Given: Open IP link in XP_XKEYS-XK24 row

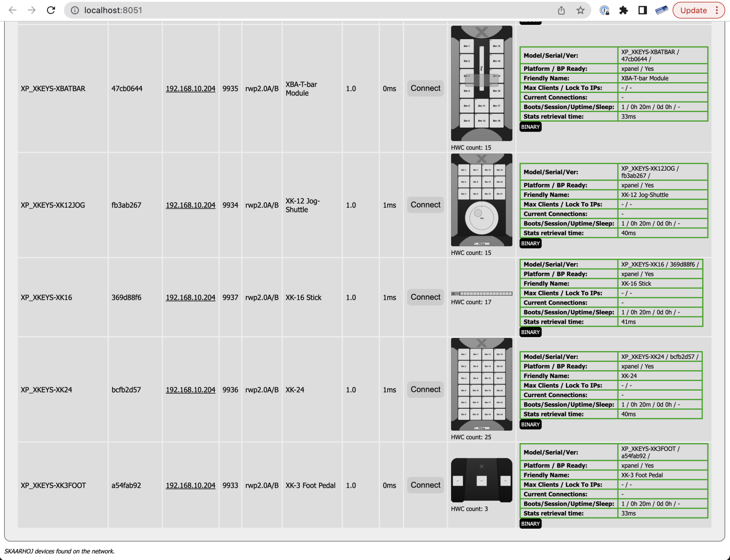Looking at the screenshot, I should [x=190, y=390].
